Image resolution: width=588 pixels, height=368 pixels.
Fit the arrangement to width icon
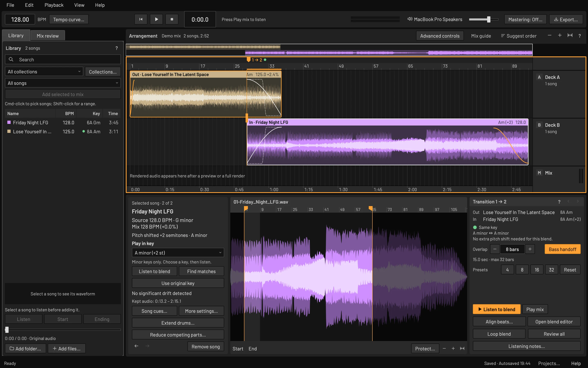pos(570,36)
